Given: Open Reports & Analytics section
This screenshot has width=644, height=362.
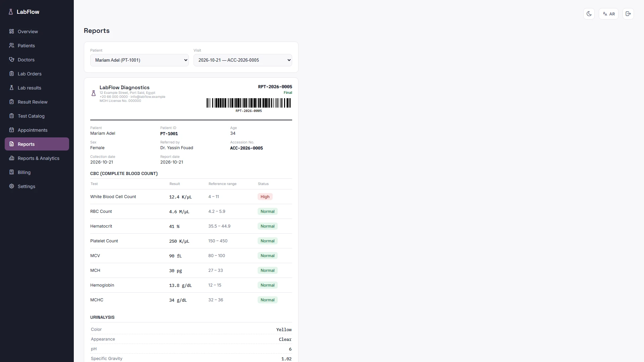Looking at the screenshot, I should click(x=37, y=158).
